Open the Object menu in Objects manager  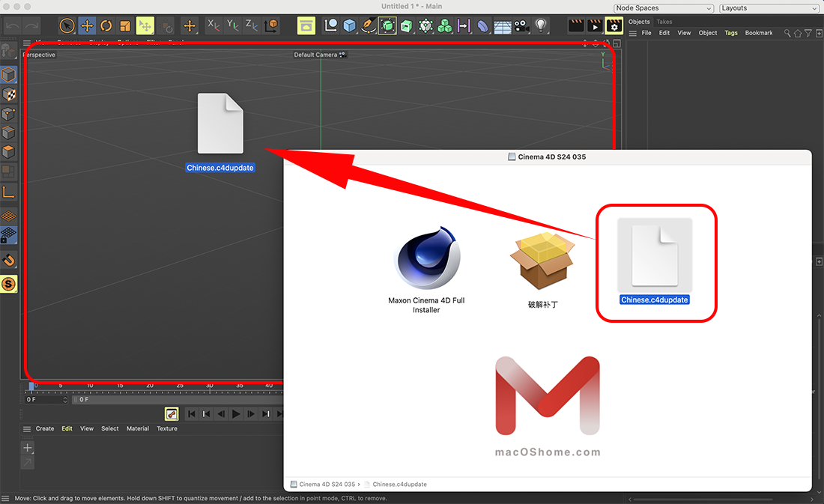pyautogui.click(x=708, y=33)
